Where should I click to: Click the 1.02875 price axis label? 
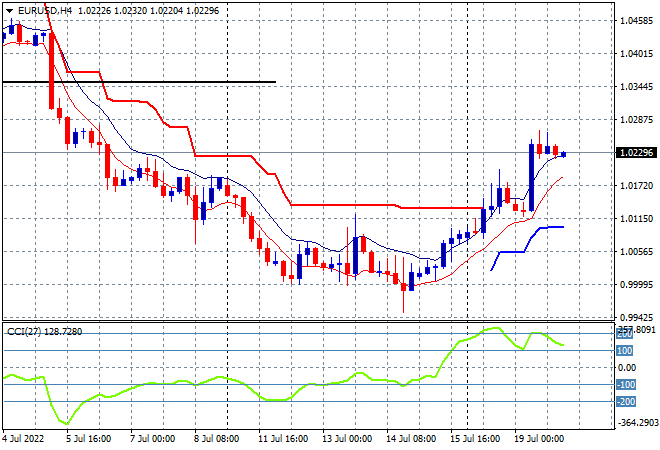coord(637,120)
